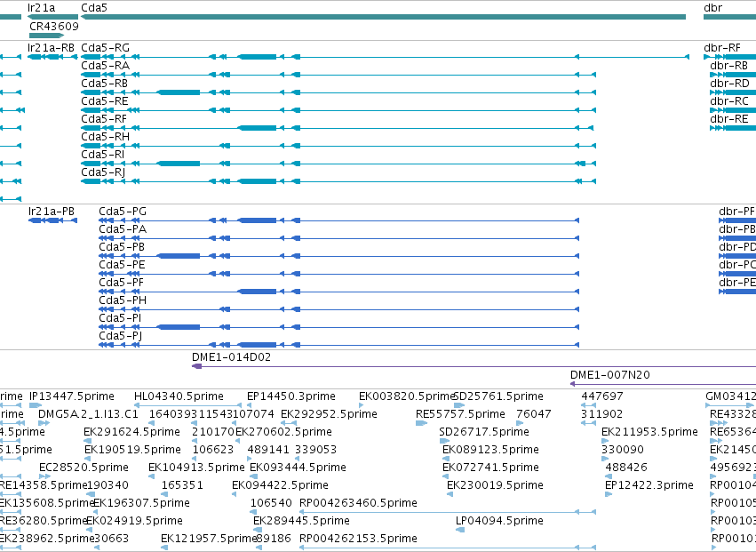Select EST EK190519.5prime

132,450
